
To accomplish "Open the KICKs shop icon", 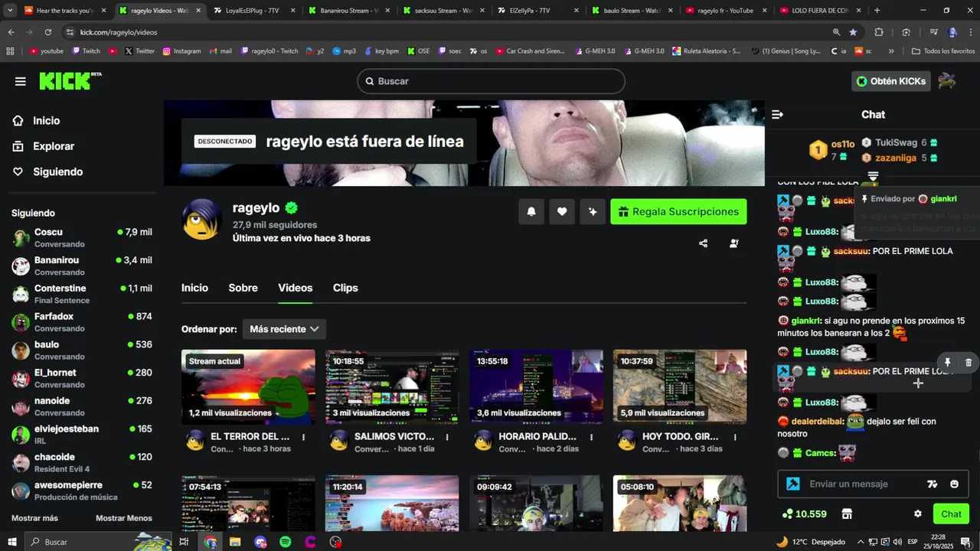I will 847,514.
